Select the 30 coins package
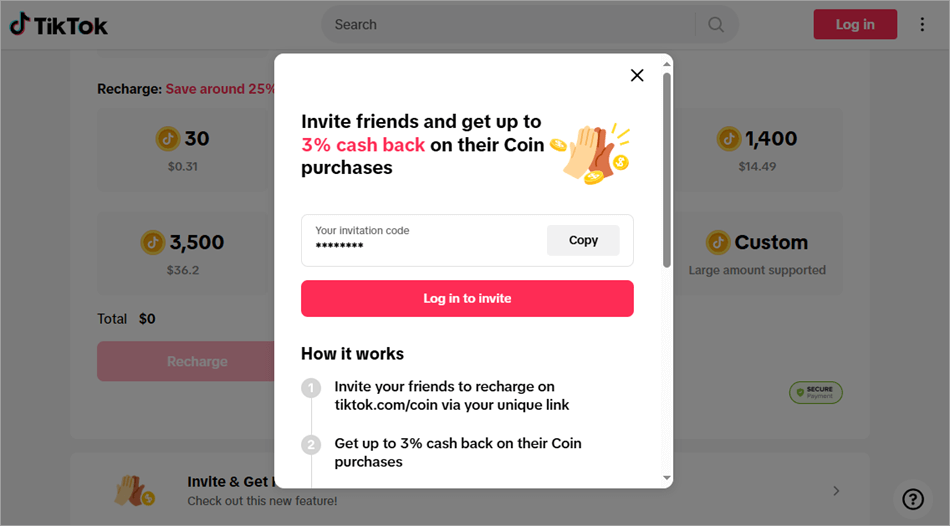The height and width of the screenshot is (526, 950). (x=184, y=150)
